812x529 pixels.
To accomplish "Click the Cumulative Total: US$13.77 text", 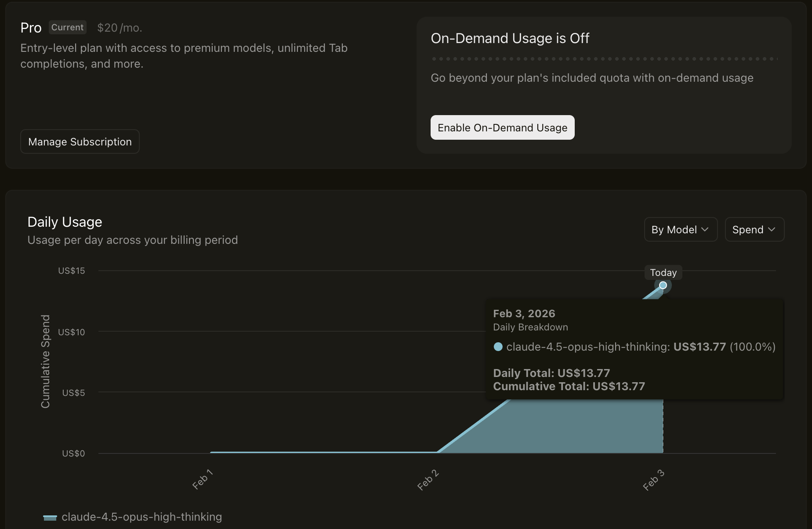I will pyautogui.click(x=569, y=386).
